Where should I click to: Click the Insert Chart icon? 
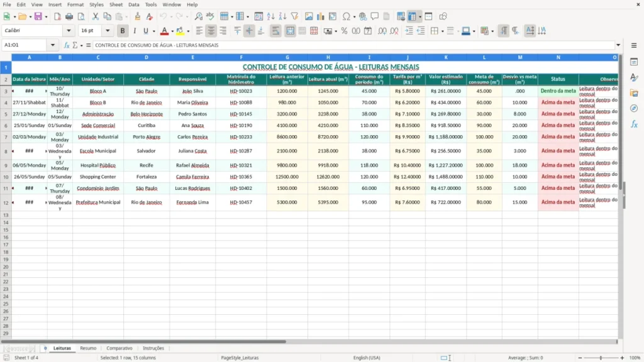pos(321,16)
